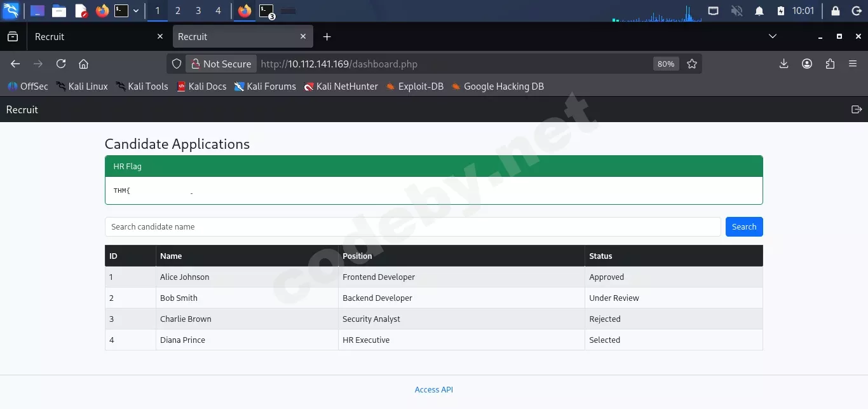Image resolution: width=868 pixels, height=409 pixels.
Task: Open the notifications bell
Action: click(x=759, y=11)
